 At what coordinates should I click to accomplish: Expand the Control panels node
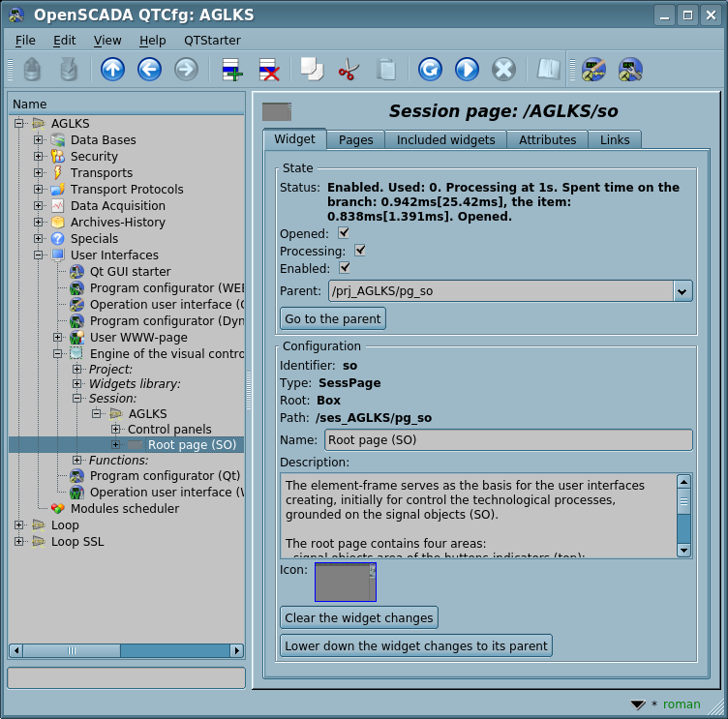click(x=116, y=429)
